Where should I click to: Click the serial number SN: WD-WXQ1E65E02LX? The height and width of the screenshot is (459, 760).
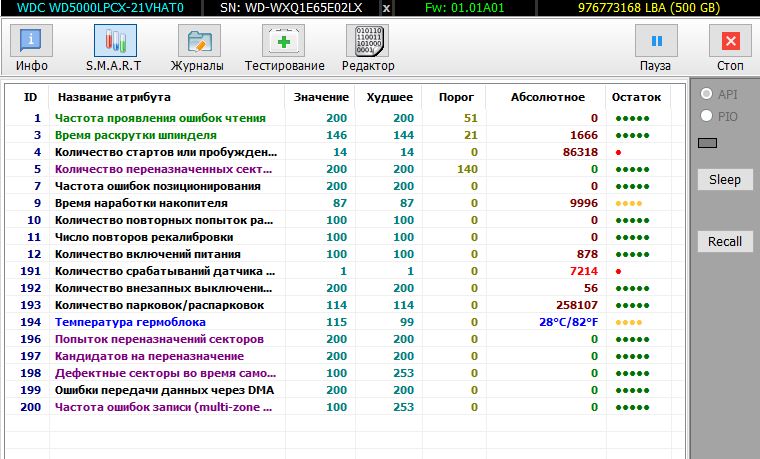291,8
